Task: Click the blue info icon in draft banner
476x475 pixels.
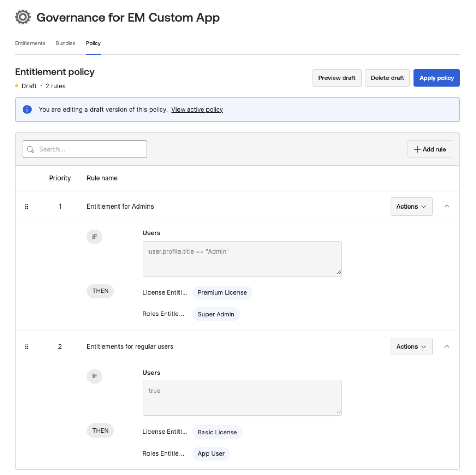Action: [27, 110]
